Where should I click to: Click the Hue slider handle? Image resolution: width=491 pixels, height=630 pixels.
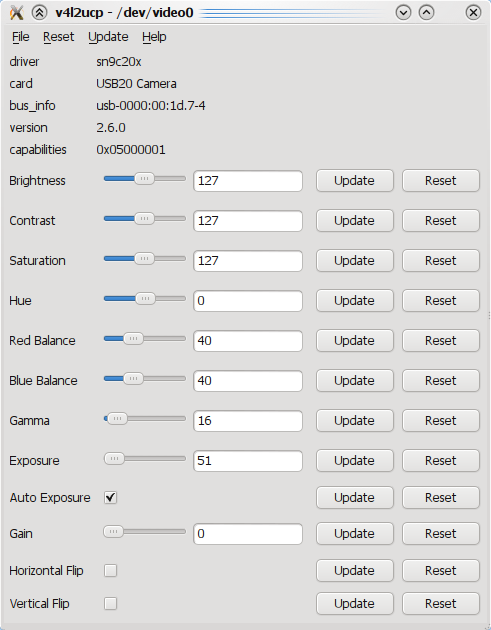(145, 299)
